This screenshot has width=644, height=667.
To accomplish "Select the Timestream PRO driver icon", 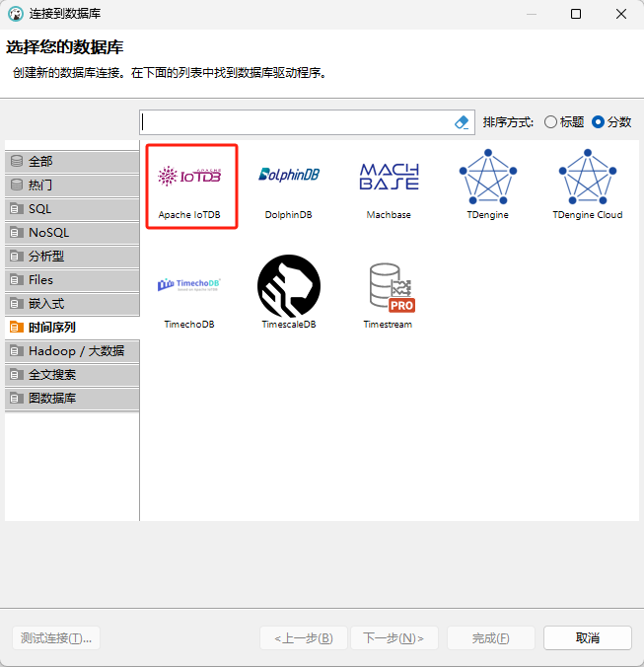I will [x=388, y=286].
